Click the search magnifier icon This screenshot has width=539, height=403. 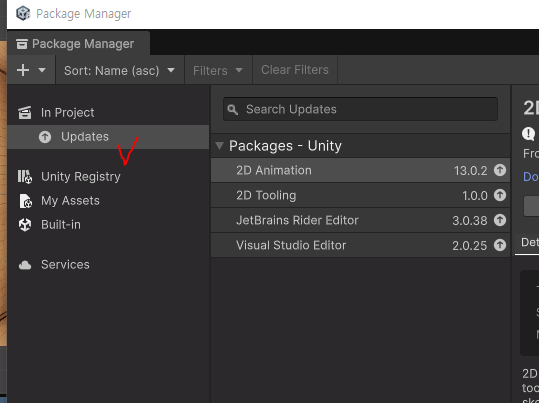[233, 110]
